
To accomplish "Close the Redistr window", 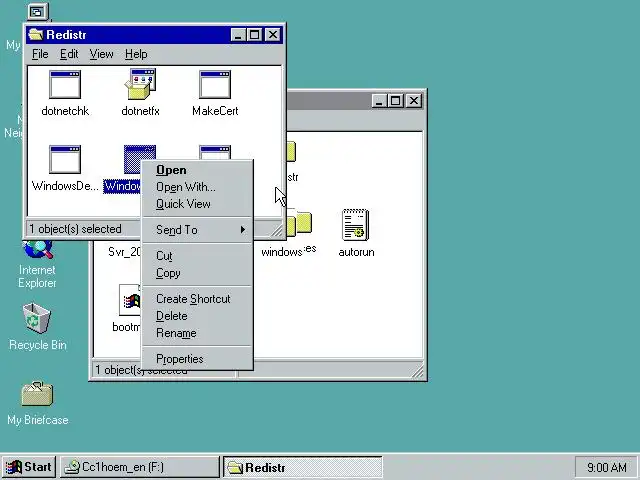I will tap(273, 35).
